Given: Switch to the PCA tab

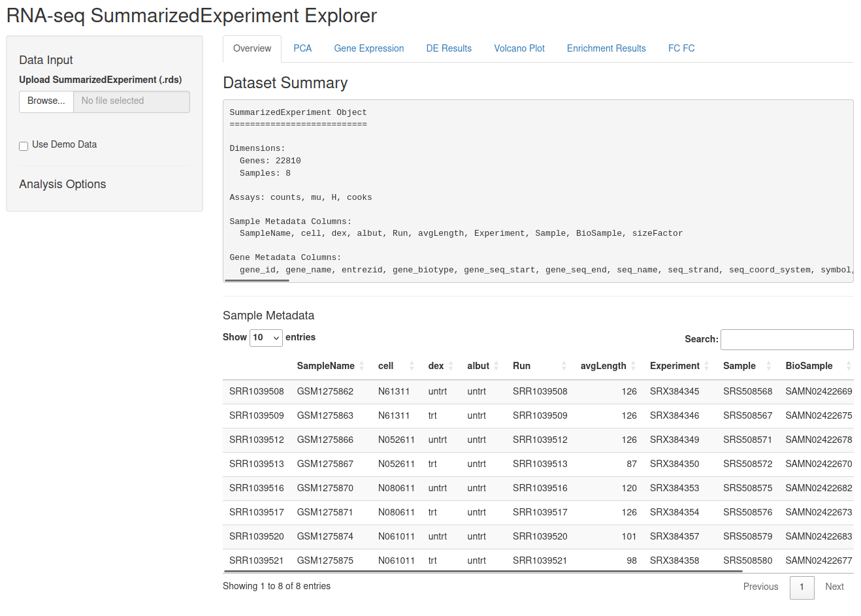Looking at the screenshot, I should pyautogui.click(x=302, y=48).
